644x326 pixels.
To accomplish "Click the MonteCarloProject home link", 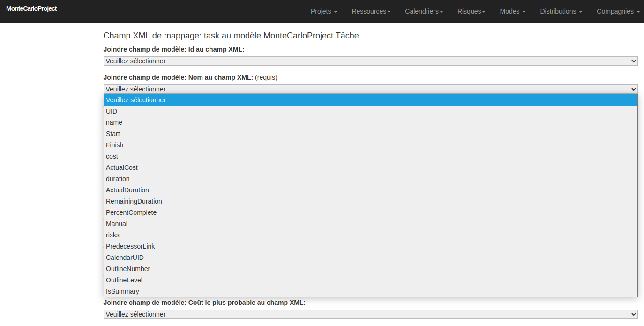I will coord(31,8).
